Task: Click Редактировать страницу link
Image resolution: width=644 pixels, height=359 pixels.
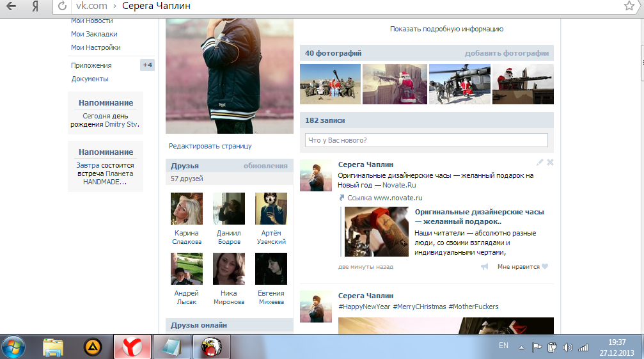Action: click(x=210, y=146)
